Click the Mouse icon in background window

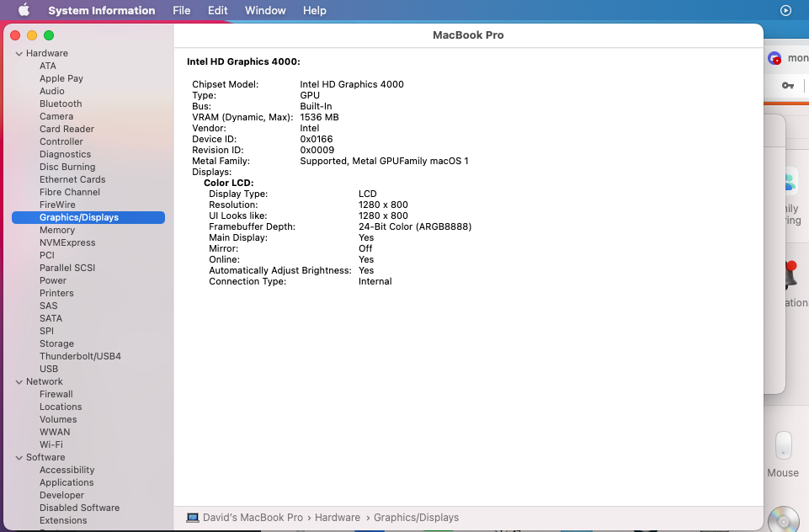(x=783, y=446)
